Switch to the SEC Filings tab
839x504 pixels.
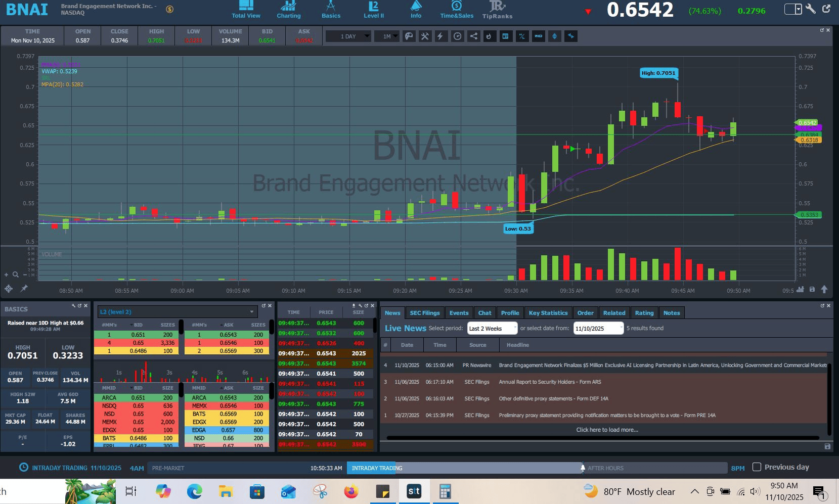[425, 313]
